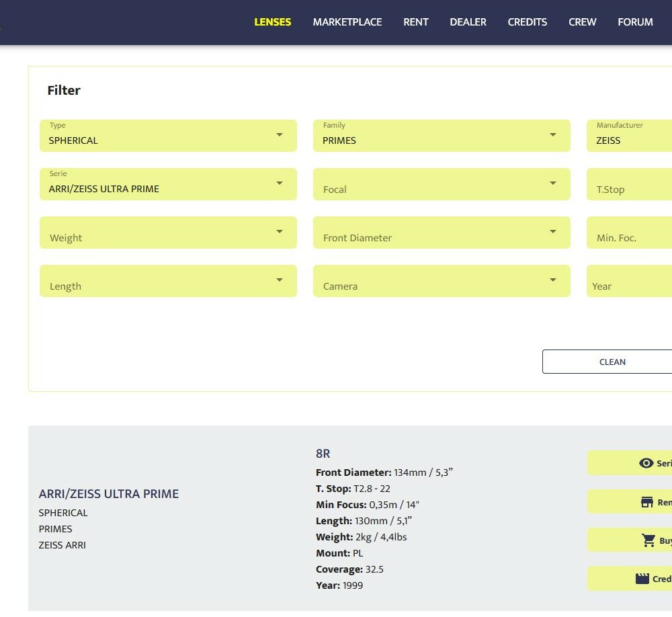Viewport: 672px width, 617px height.
Task: Click the 'Min Focus: 0,35m / 14"' line
Action: coord(368,505)
